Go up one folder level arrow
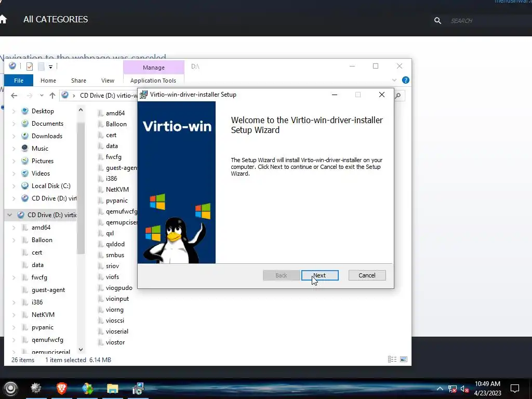This screenshot has height=399, width=532. [x=52, y=96]
